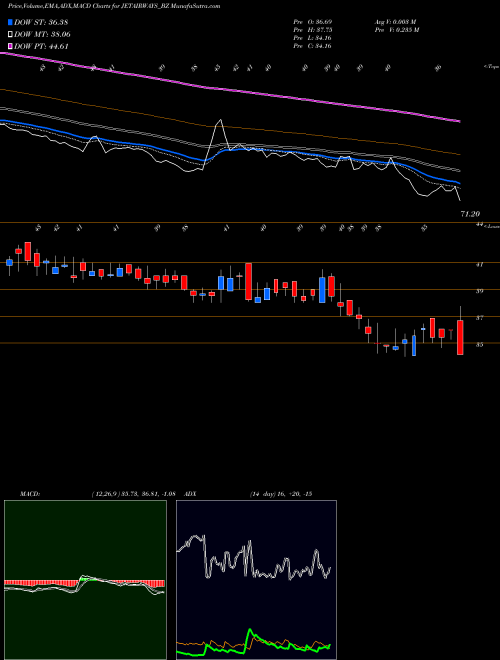Open the dark blue ADX chart panel
Screen dimensions: 500x660
256,580
